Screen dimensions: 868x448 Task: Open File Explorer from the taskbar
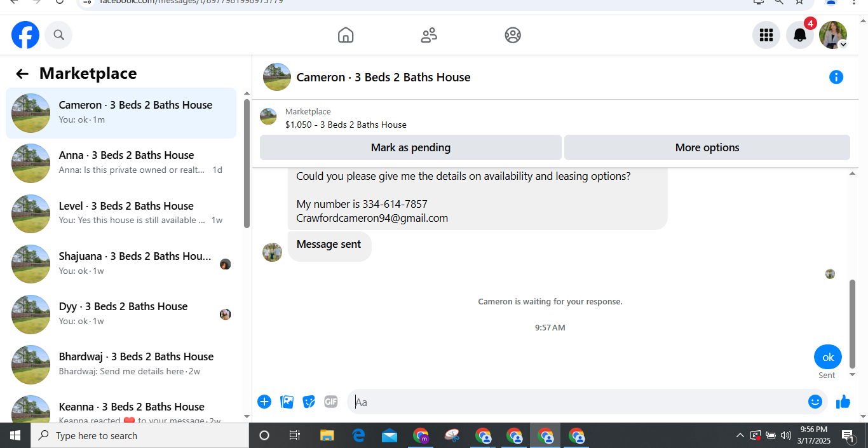click(x=327, y=435)
